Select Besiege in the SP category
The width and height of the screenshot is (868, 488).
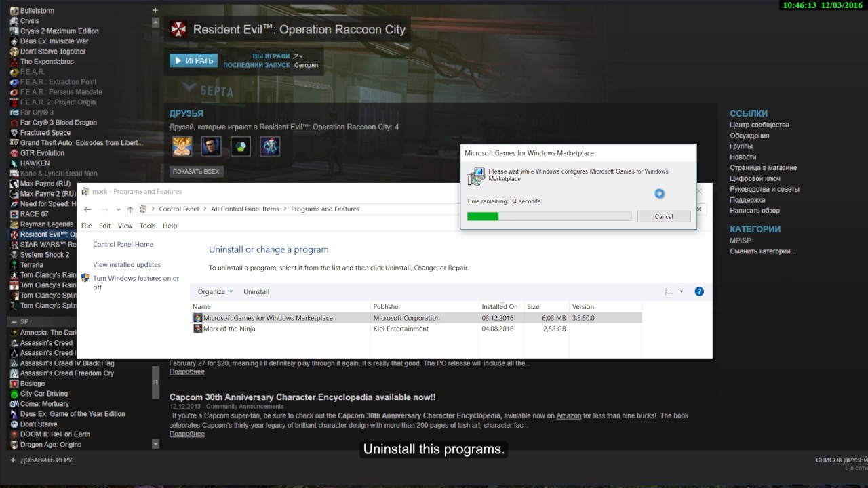[x=33, y=384]
